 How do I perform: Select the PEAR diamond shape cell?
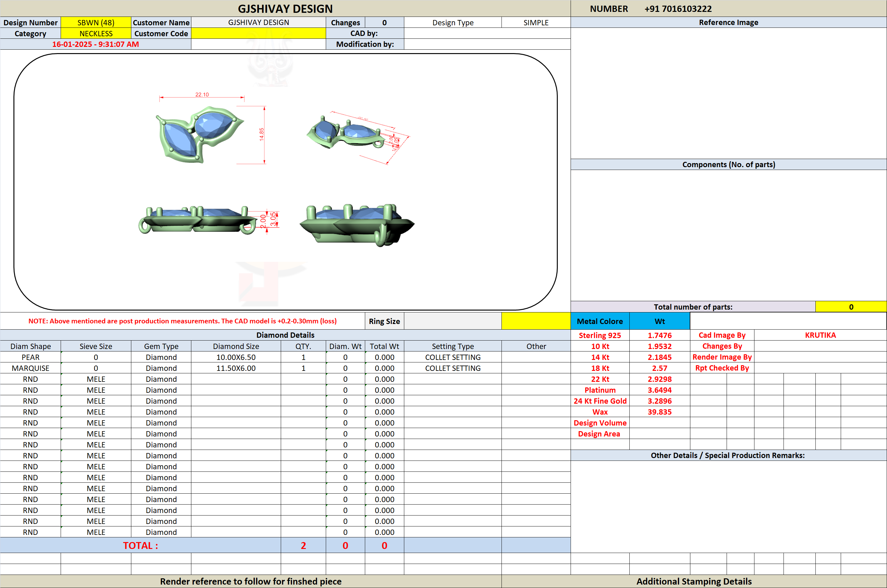(x=30, y=357)
